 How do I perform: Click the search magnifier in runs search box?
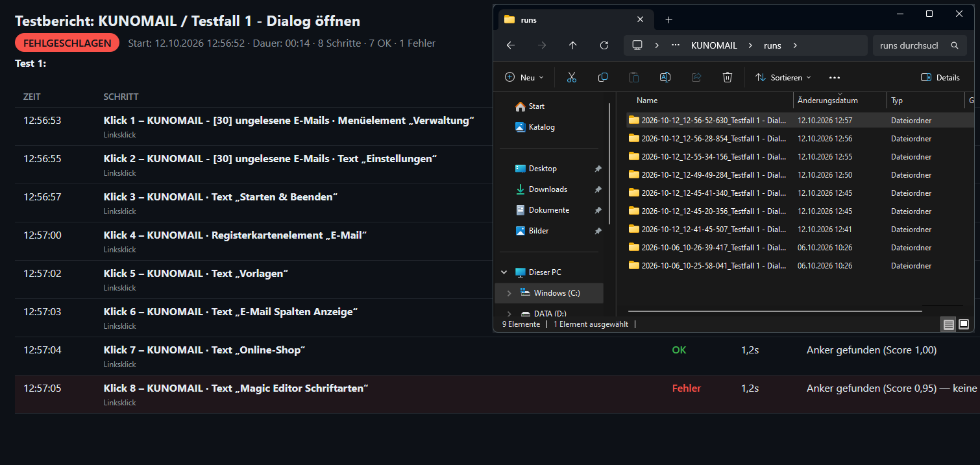[954, 45]
